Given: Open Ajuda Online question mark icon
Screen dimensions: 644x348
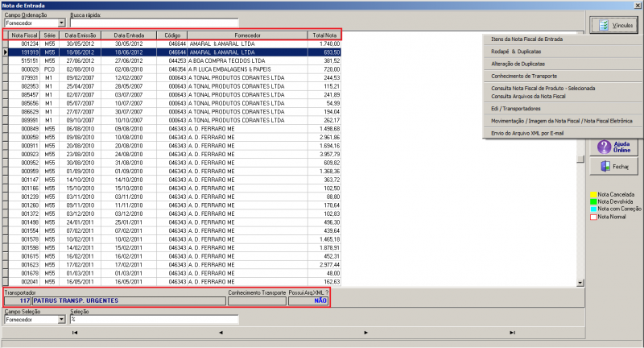Looking at the screenshot, I should click(x=605, y=147).
